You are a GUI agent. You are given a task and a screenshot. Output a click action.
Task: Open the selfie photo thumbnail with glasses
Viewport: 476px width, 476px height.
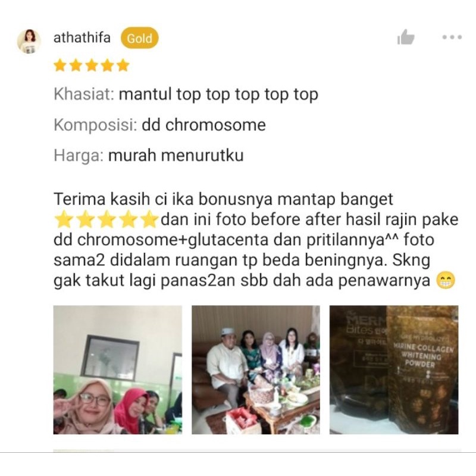118,369
